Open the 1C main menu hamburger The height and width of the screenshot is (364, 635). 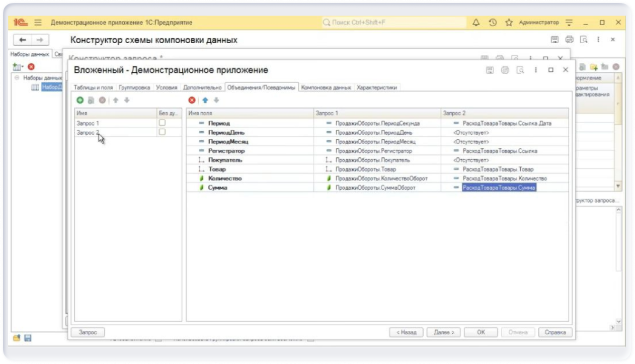click(38, 23)
